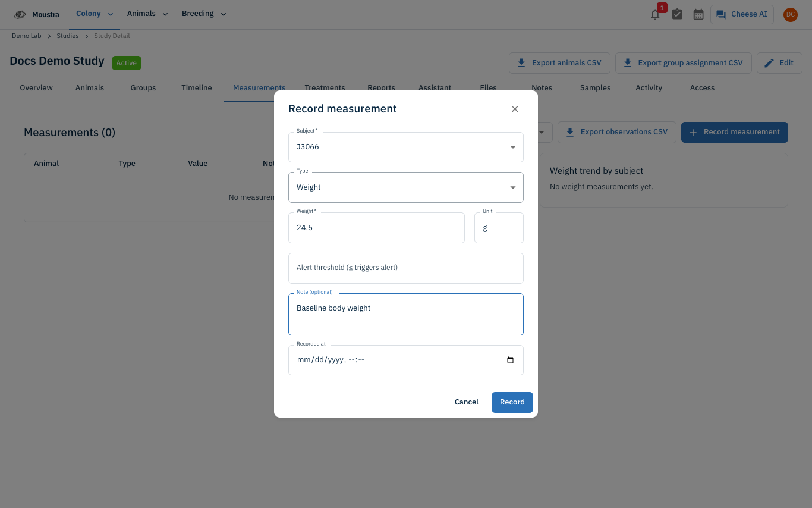Open Demo Lab breadcrumb link

[27, 36]
